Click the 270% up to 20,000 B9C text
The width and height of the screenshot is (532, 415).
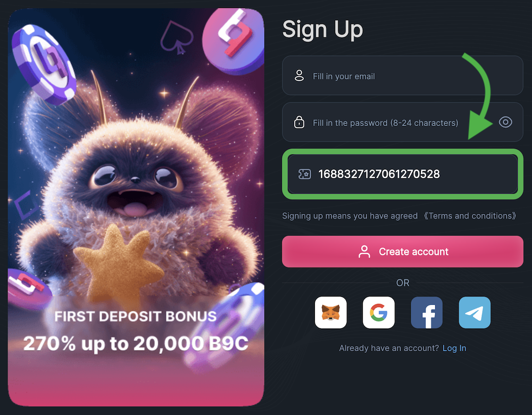136,343
